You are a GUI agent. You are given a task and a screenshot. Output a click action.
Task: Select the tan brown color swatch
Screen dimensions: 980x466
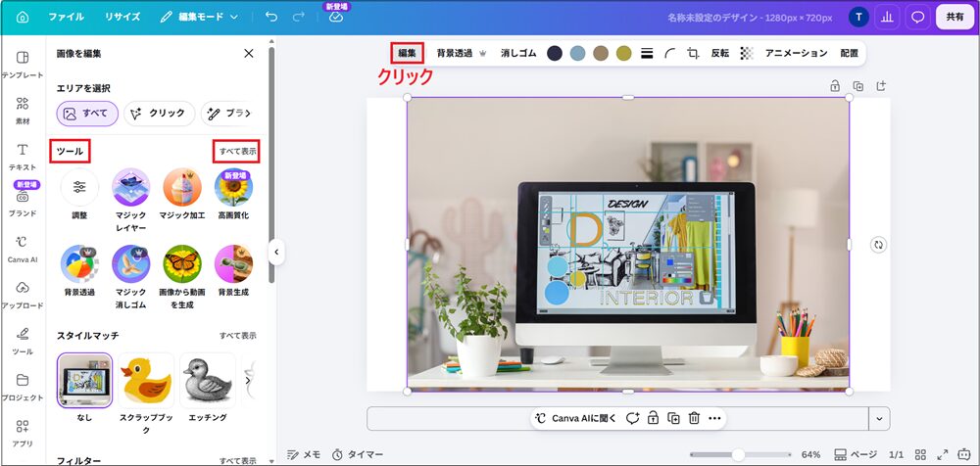coord(601,53)
